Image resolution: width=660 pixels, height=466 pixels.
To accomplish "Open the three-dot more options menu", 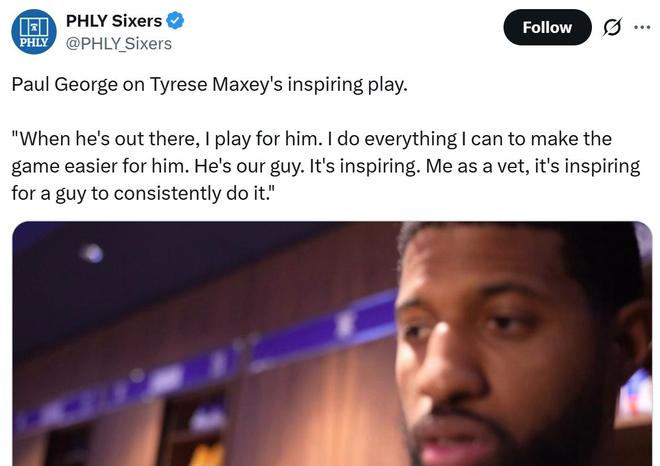I will coord(642,27).
